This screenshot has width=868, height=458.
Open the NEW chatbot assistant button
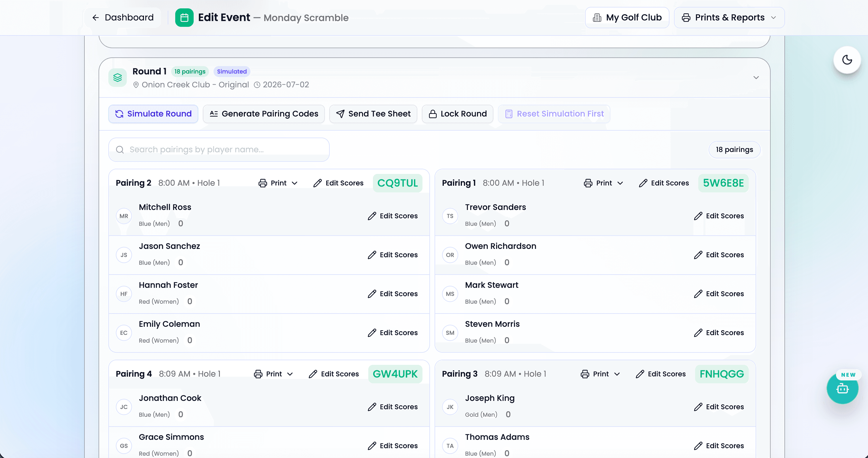tap(842, 388)
